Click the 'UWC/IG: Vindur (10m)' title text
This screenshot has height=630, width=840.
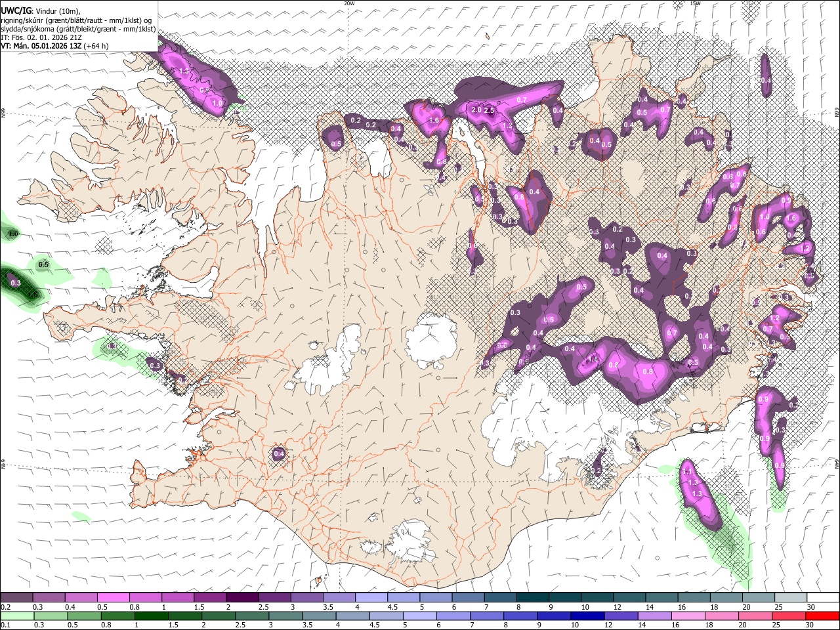[x=41, y=11]
